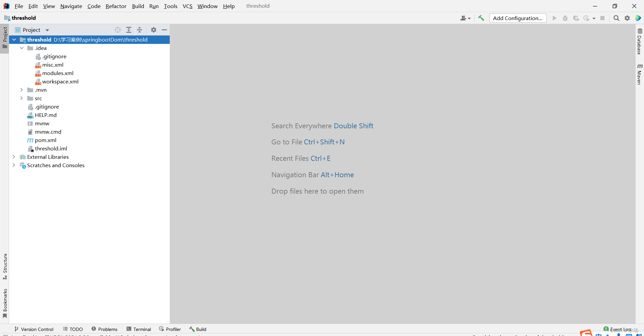Expand Scratches and Consoles node
The image size is (644, 336).
pyautogui.click(x=14, y=165)
